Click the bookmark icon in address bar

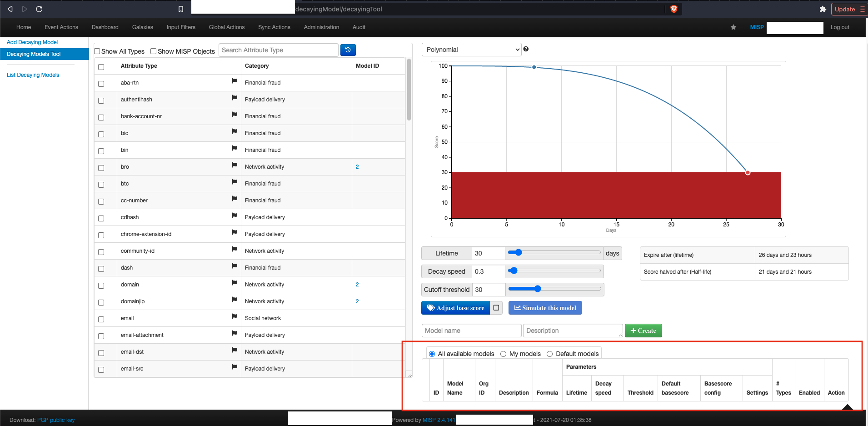click(181, 9)
